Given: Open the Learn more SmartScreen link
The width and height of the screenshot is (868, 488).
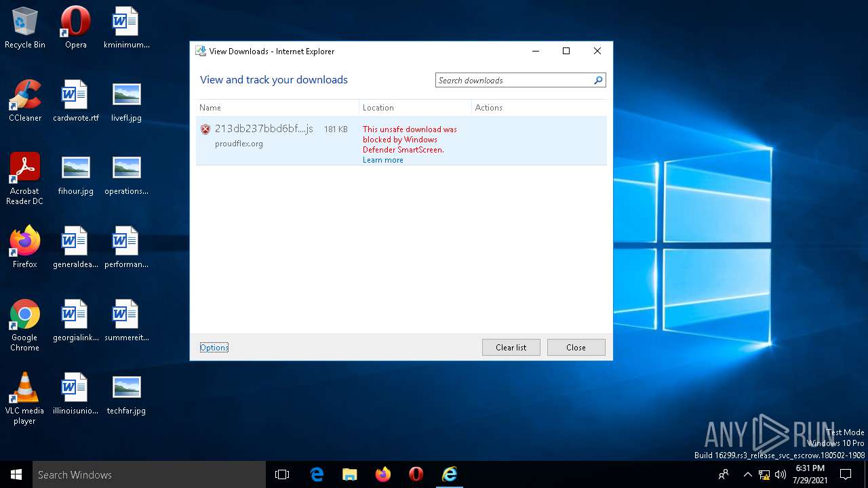Looking at the screenshot, I should tap(382, 160).
